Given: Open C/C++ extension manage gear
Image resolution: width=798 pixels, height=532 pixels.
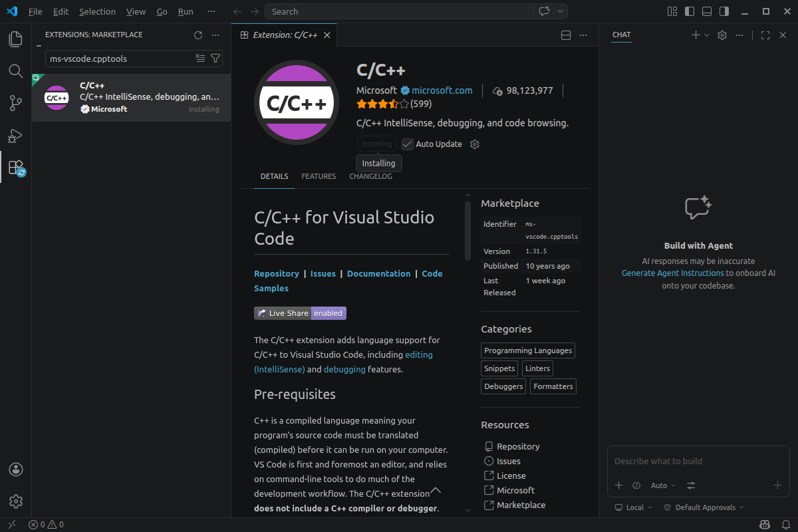Looking at the screenshot, I should 475,144.
